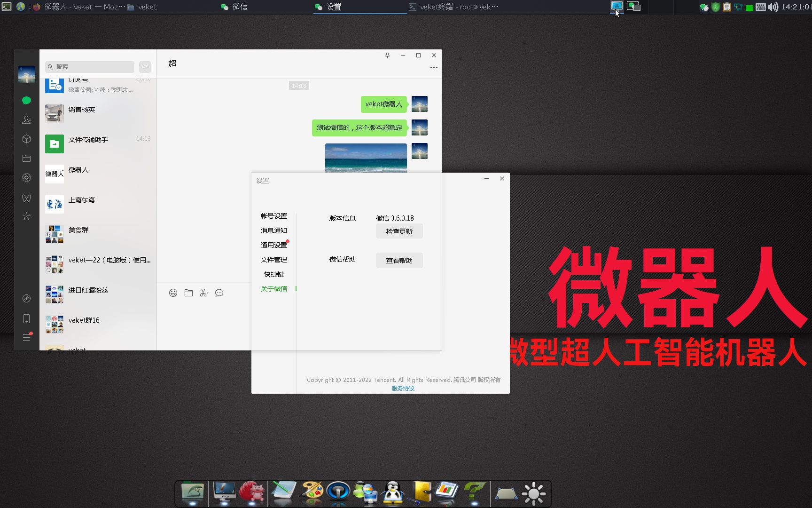Viewport: 812px width, 508px height.
Task: Open Mini Programs icon in WeChat sidebar
Action: tap(26, 299)
